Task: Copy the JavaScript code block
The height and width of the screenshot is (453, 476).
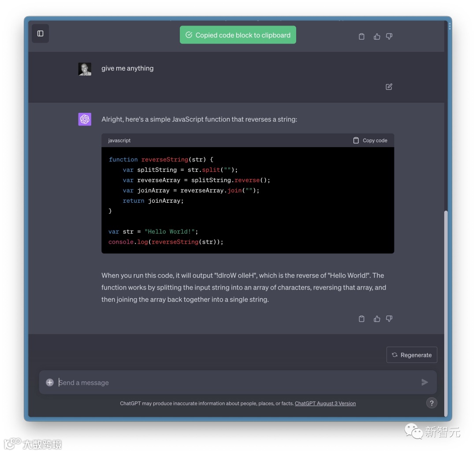Action: coord(370,141)
